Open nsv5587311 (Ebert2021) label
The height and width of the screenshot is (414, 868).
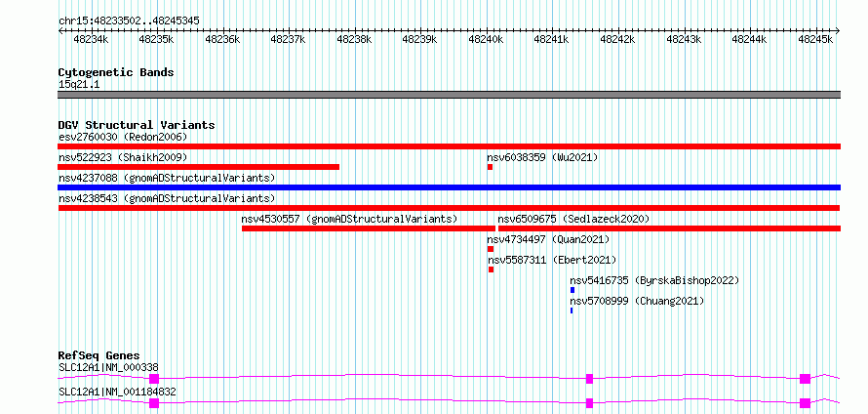pos(552,260)
